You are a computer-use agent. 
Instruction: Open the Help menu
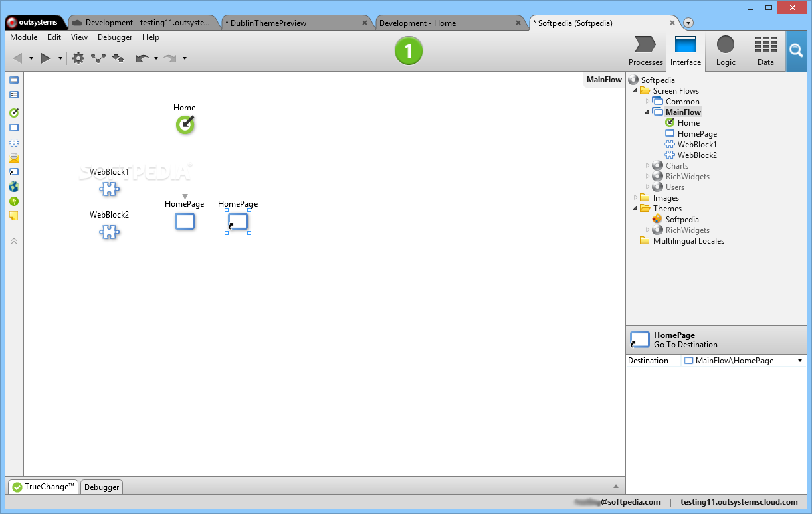click(150, 37)
